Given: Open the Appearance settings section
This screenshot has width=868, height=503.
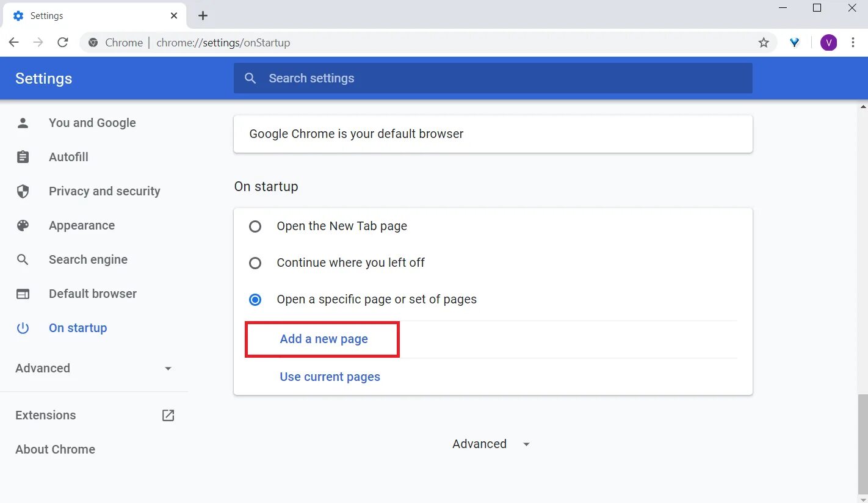Looking at the screenshot, I should (x=82, y=225).
